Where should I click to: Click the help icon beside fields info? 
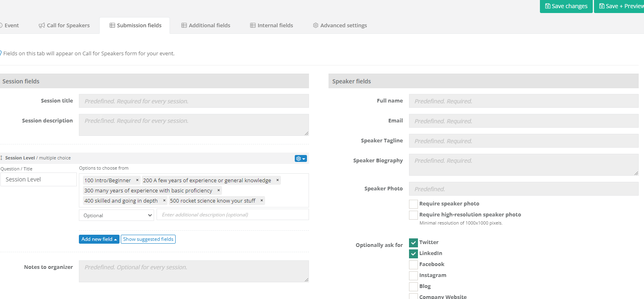1,53
